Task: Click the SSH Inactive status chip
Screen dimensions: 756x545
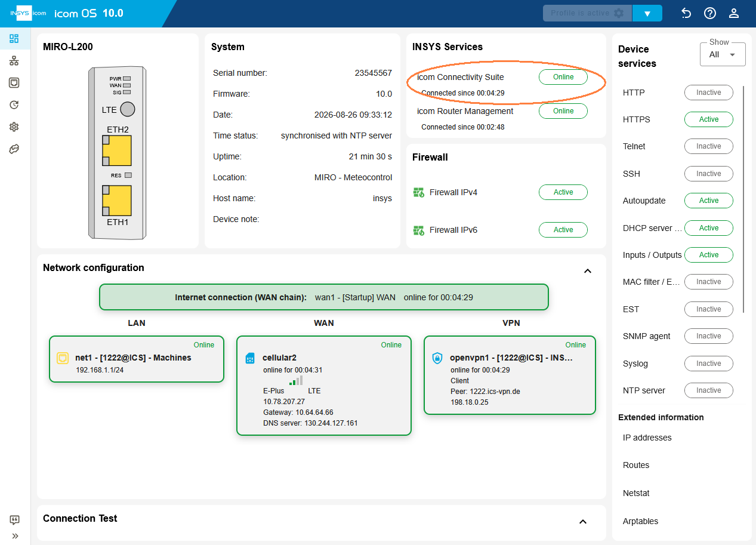Action: click(x=708, y=174)
